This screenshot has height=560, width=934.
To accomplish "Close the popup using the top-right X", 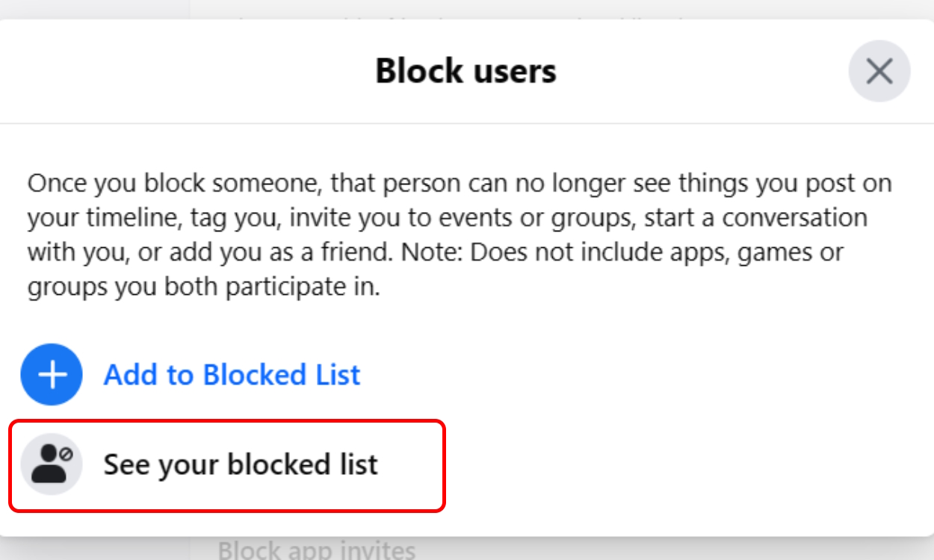I will [880, 70].
